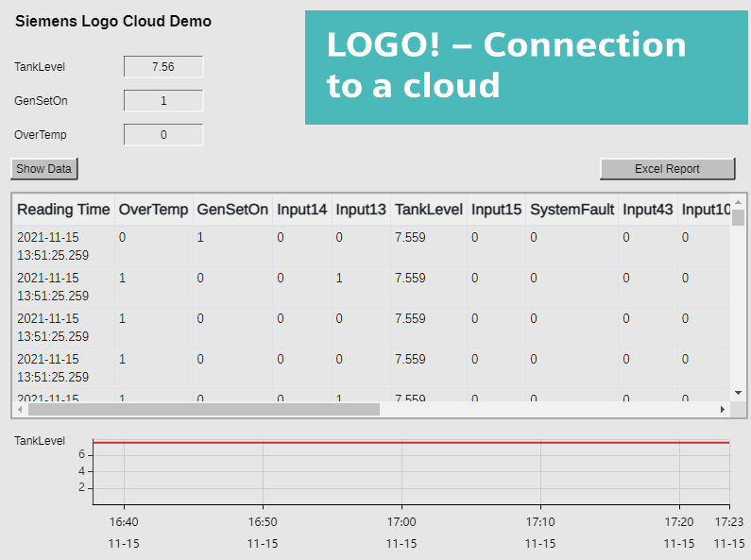Click the 16:40 time axis label
Screen dimensions: 751x560
(x=124, y=521)
